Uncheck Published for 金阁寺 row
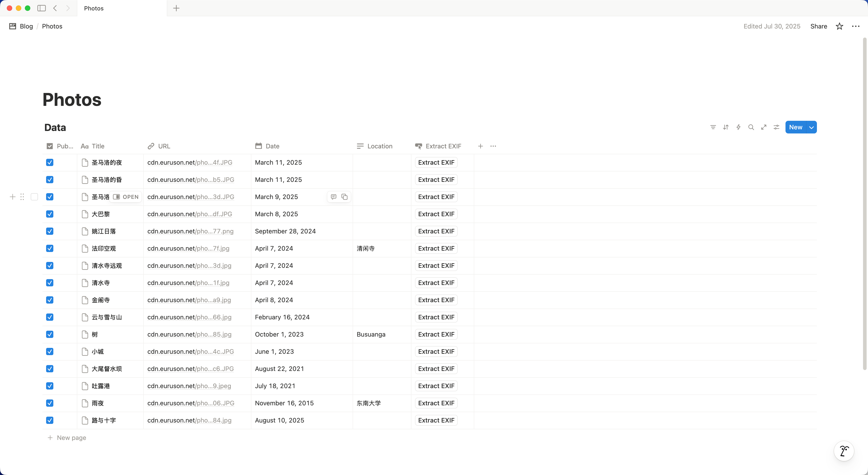Screen dimensions: 868x475 [50, 300]
